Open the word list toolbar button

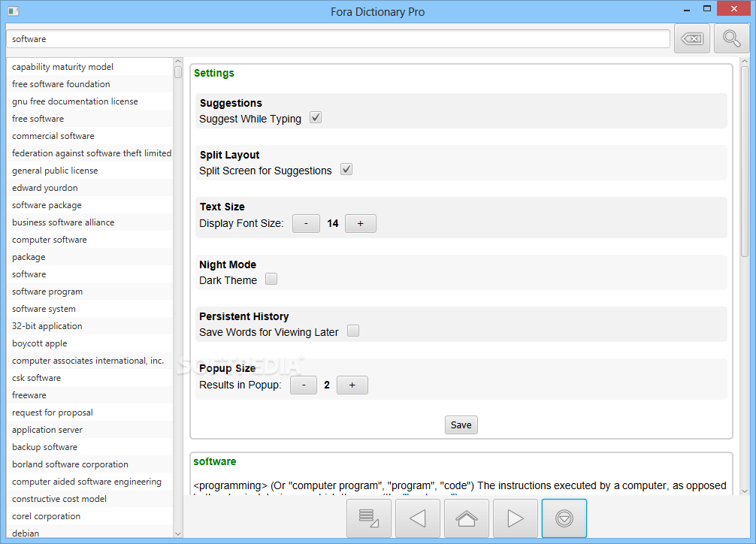click(x=369, y=518)
